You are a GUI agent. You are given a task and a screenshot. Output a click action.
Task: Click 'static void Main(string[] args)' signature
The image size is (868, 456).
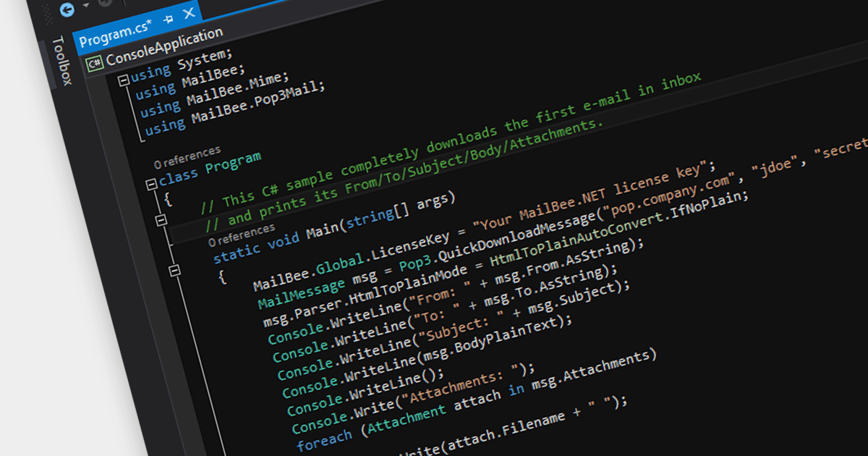click(334, 227)
